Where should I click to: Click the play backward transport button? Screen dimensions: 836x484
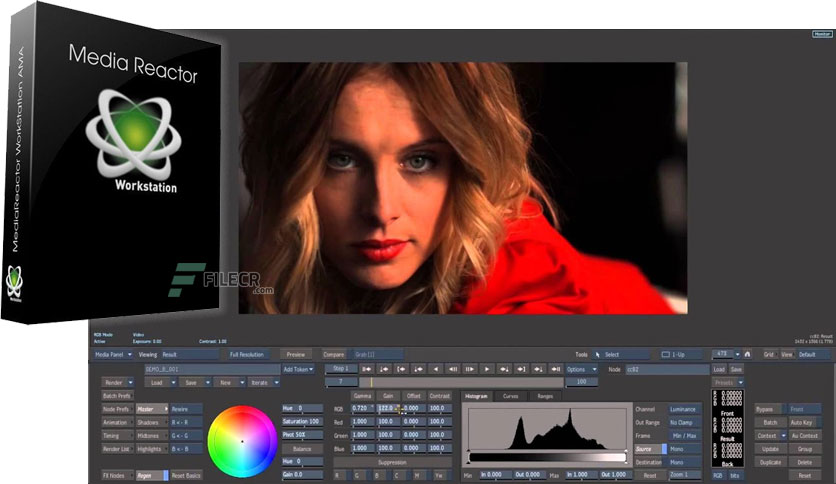tap(436, 369)
